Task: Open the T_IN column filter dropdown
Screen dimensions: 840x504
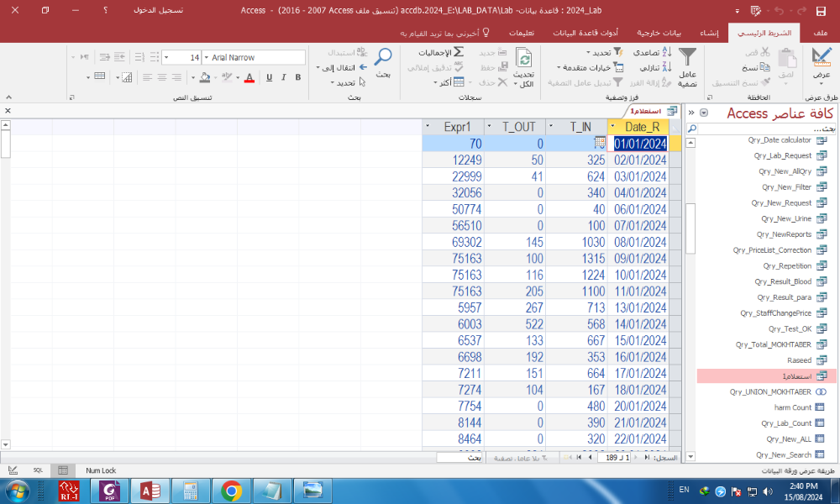Action: tap(551, 126)
